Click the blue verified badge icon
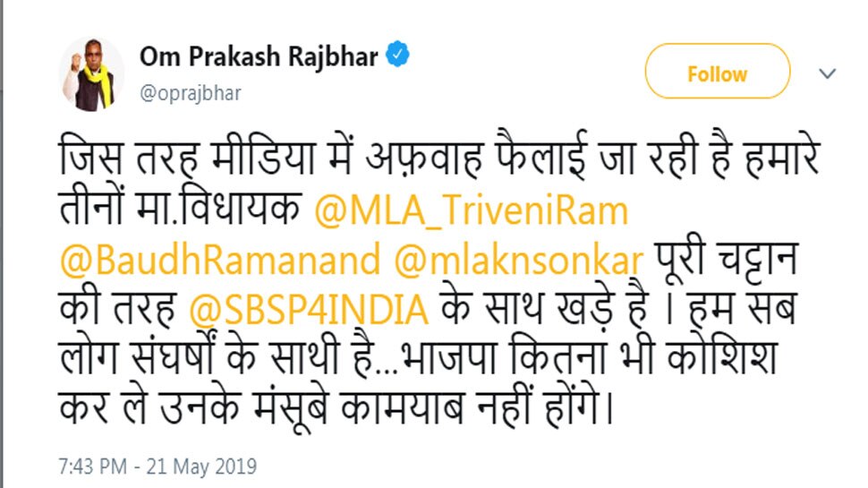The width and height of the screenshot is (868, 488). [398, 56]
